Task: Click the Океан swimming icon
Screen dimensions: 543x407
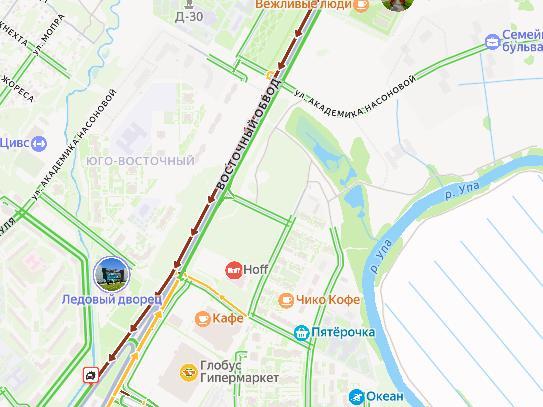Action: (356, 397)
